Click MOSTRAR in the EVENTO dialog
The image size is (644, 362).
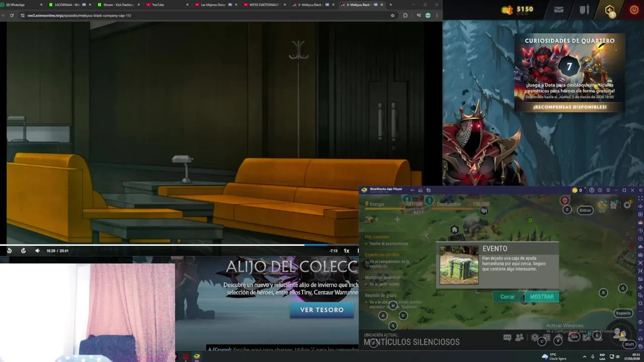pos(541,297)
